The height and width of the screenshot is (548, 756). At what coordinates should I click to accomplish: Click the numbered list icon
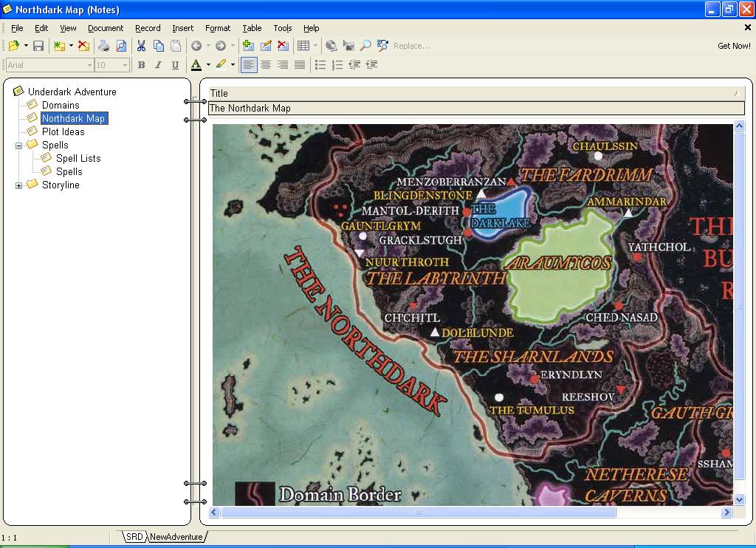[x=337, y=65]
